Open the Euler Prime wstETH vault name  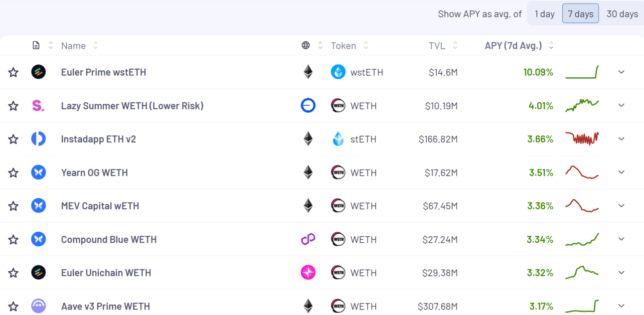pyautogui.click(x=104, y=72)
